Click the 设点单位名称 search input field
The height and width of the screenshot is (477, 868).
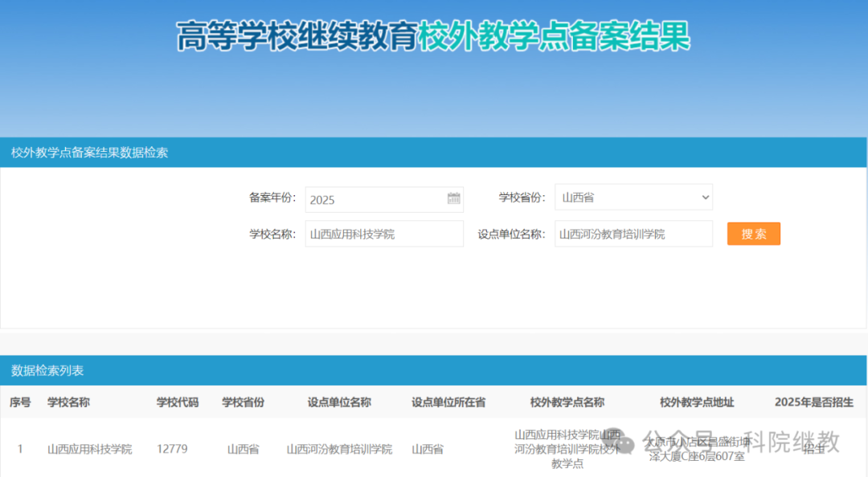[x=633, y=234]
